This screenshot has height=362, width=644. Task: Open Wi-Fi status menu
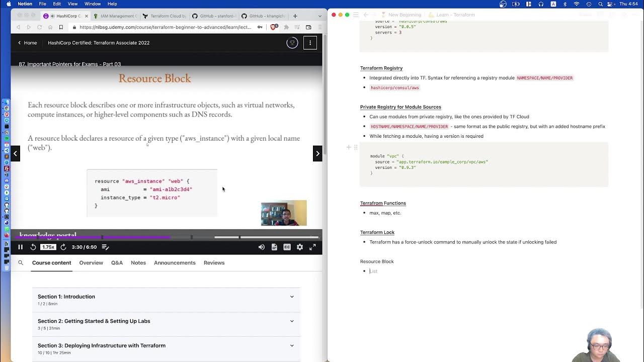[577, 4]
